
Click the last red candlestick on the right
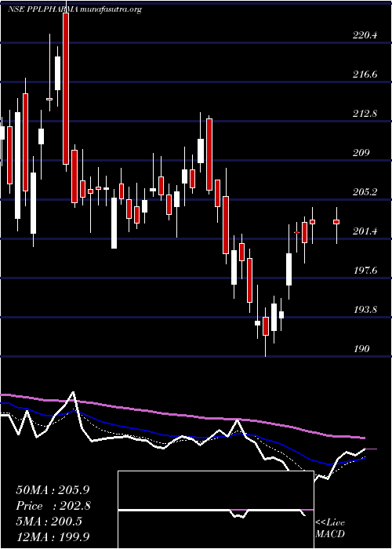[x=336, y=222]
